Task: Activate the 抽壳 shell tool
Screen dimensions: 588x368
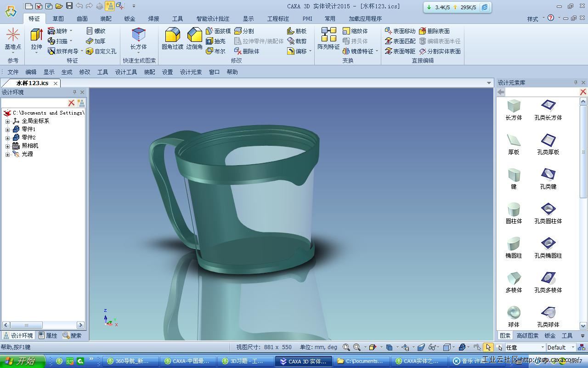Action: click(216, 41)
